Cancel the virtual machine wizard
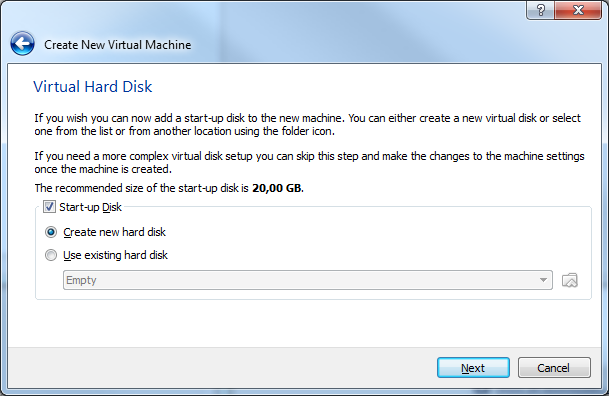Screen dimensions: 609x396 [554, 368]
